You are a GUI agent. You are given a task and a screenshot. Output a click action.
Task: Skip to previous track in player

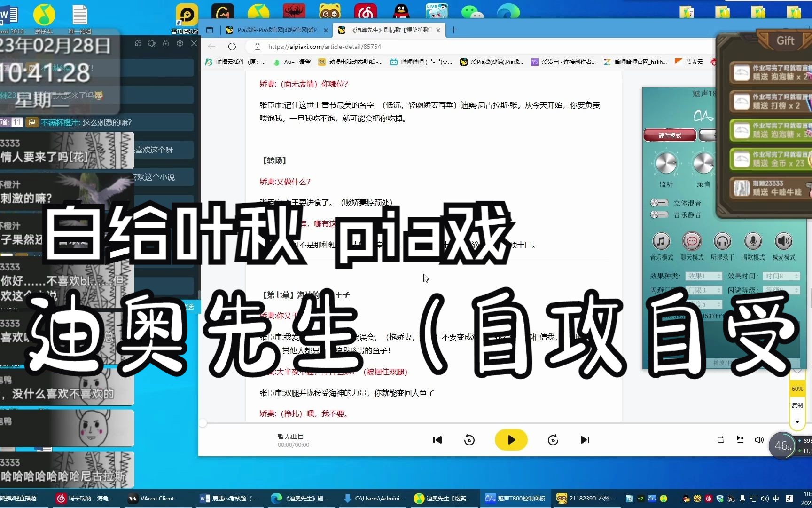pyautogui.click(x=437, y=440)
